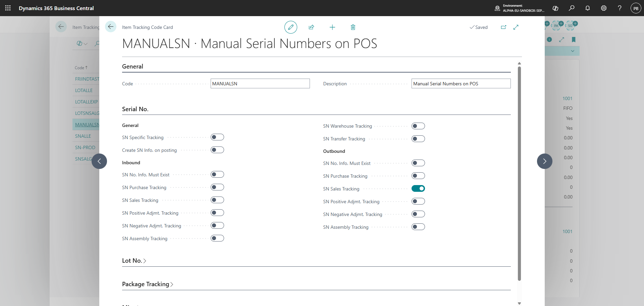Toggle Inbound SN Purchase Tracking
Viewport: 644px width, 306px height.
[x=217, y=187]
